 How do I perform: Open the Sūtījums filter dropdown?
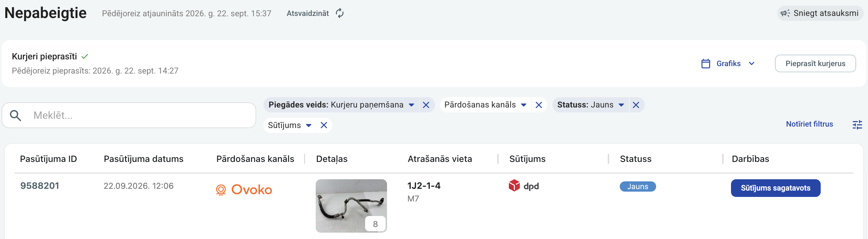pyautogui.click(x=309, y=126)
